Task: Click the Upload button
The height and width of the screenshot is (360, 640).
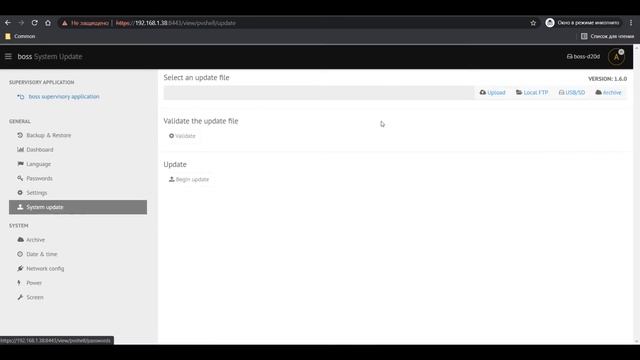Action: [492, 93]
